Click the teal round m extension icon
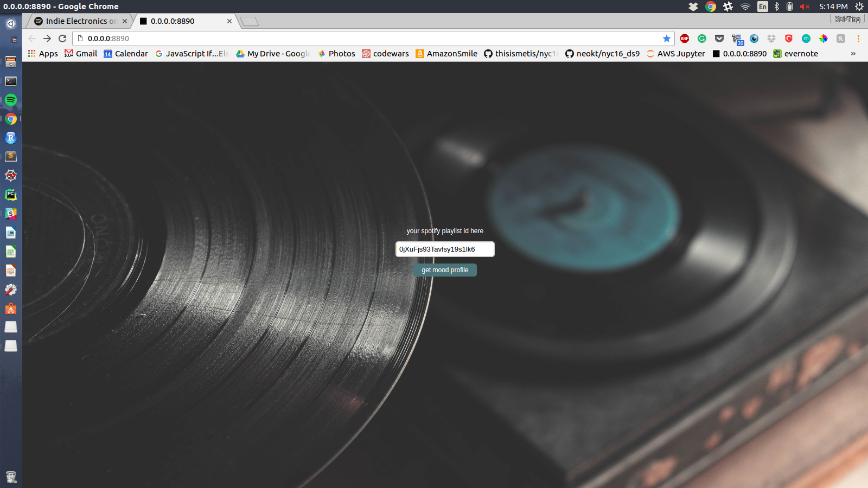The image size is (868, 488). (806, 38)
